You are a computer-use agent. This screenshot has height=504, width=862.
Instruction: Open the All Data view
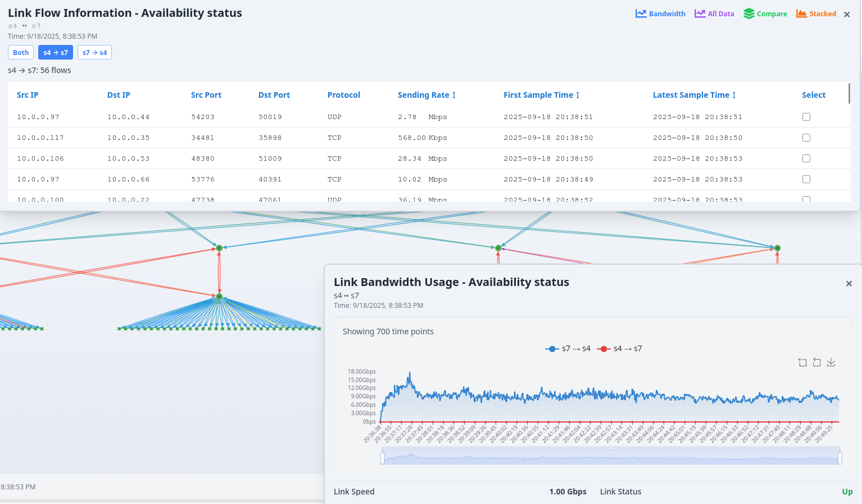point(714,13)
